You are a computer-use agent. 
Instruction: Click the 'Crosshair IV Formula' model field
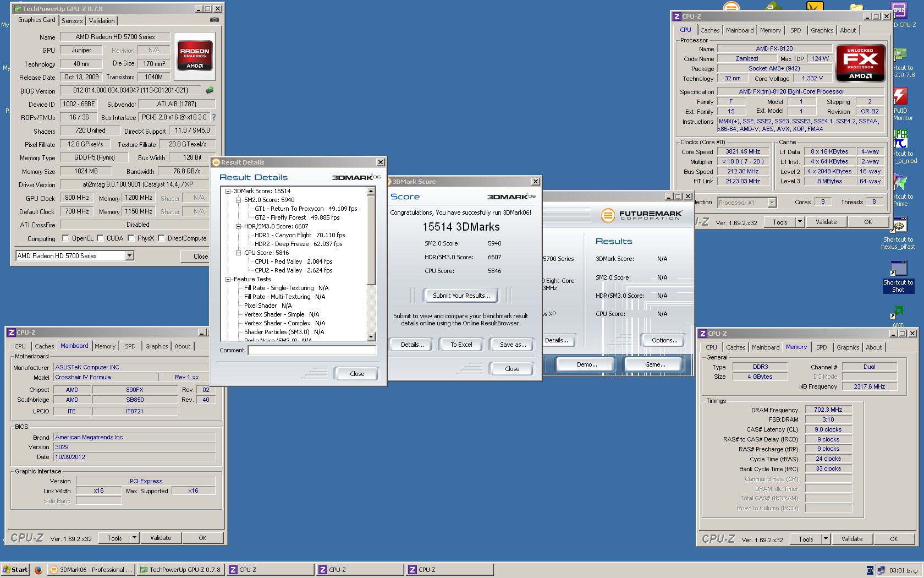pos(105,378)
